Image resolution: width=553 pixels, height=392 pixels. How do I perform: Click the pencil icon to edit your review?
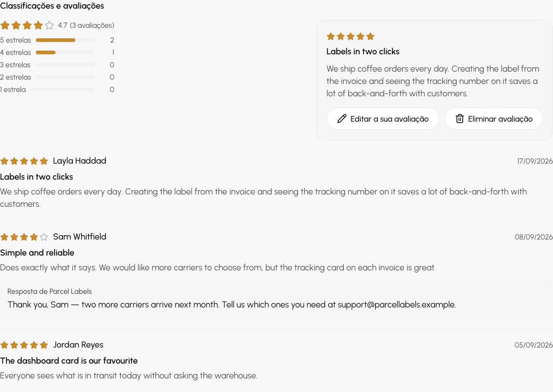pos(342,119)
